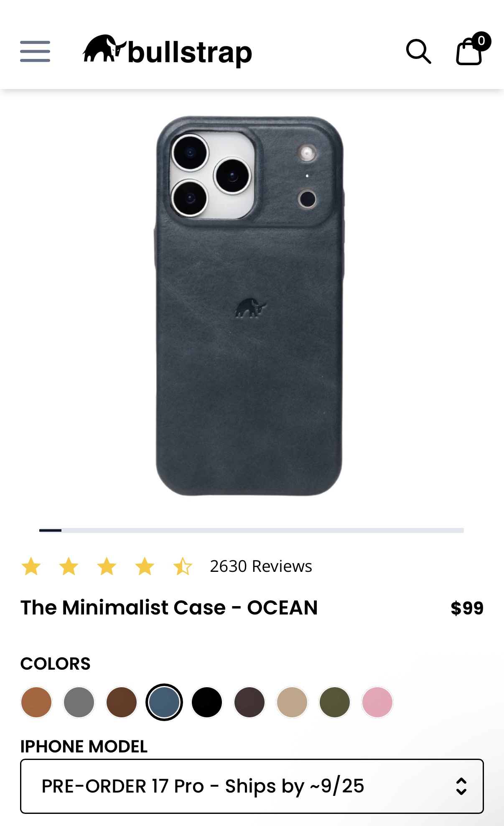Open the hamburger navigation menu
This screenshot has width=504, height=826.
click(x=35, y=51)
